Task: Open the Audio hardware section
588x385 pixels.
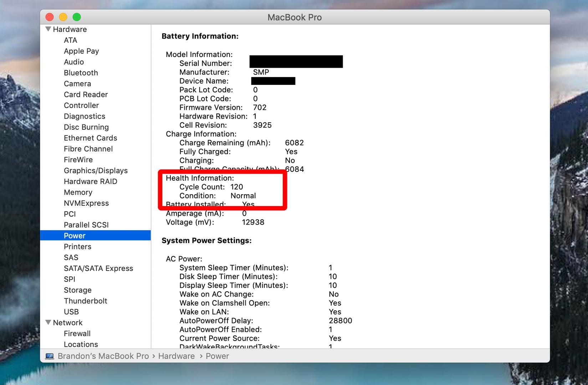Action: [x=74, y=62]
